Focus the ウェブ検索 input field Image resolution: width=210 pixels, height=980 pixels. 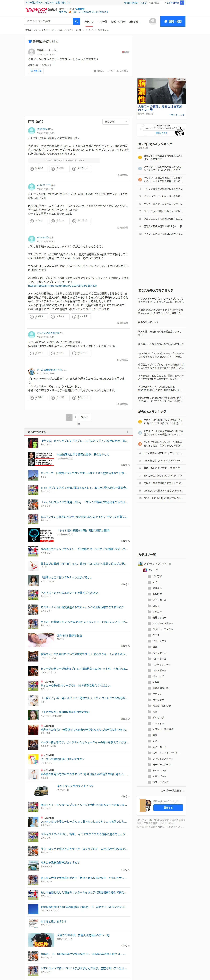click(156, 3)
